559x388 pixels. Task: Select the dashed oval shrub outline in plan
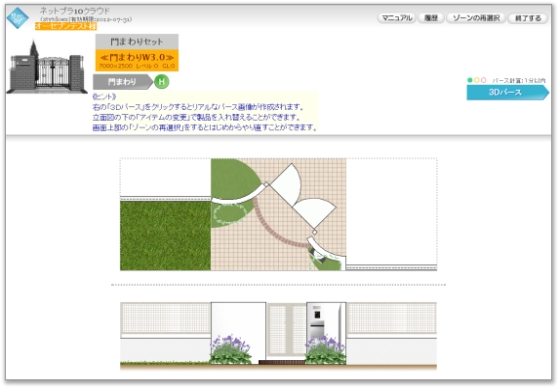(230, 215)
